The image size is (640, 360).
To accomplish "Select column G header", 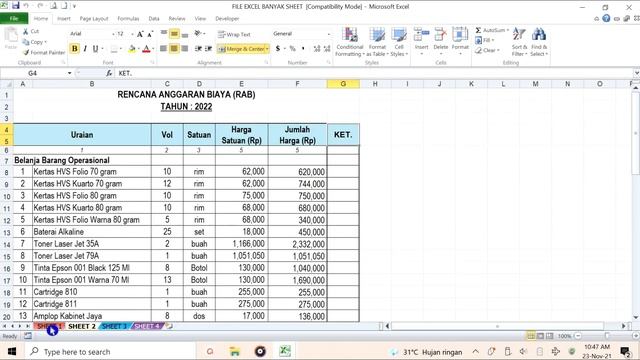I will click(x=343, y=84).
